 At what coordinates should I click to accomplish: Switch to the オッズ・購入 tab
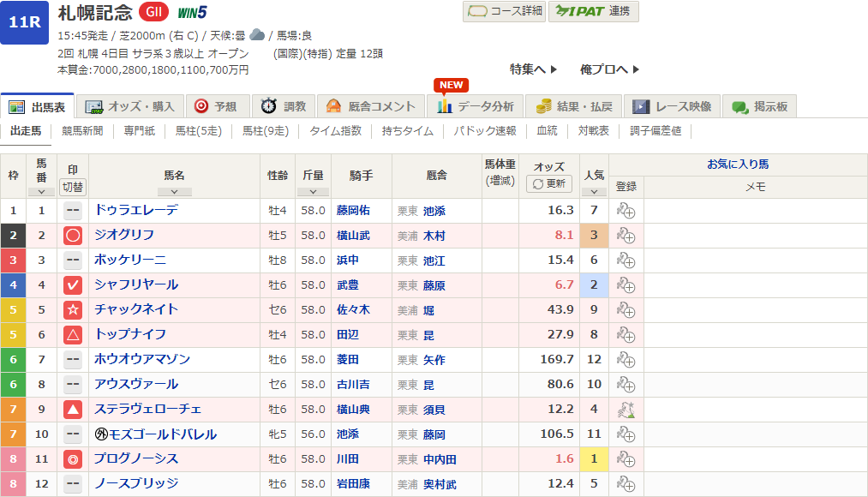pyautogui.click(x=130, y=106)
